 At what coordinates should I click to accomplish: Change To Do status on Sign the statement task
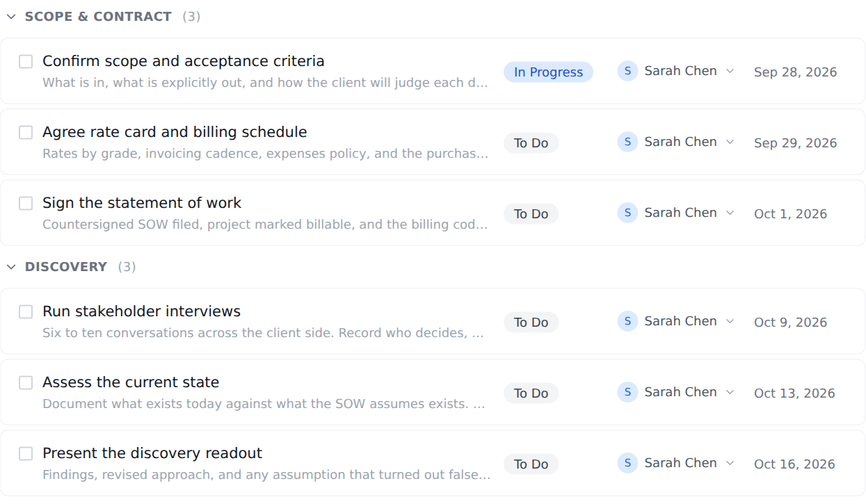531,214
